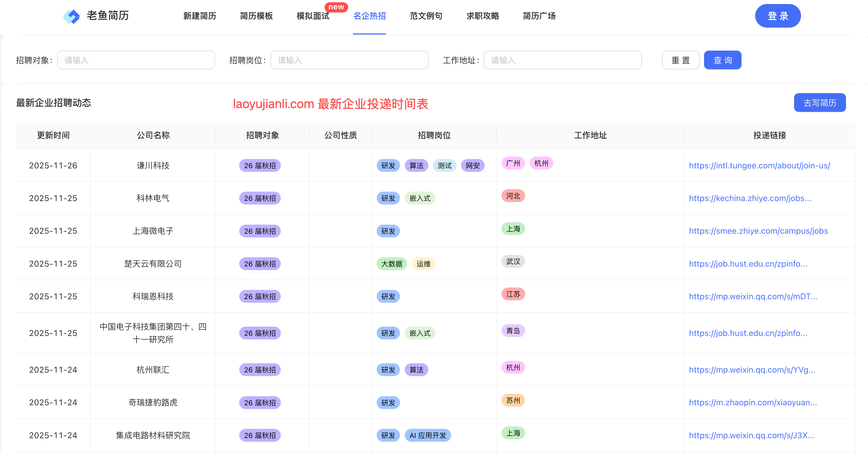868x454 pixels.
Task: Click into the 招聘岗位 input box
Action: point(349,60)
